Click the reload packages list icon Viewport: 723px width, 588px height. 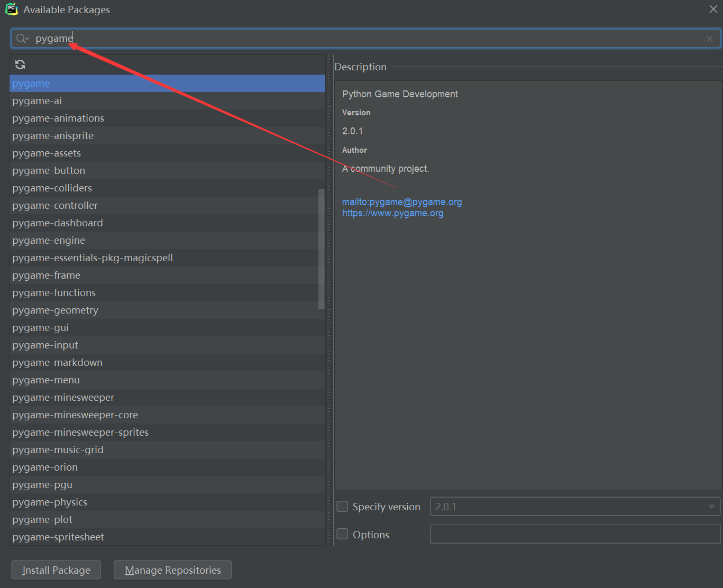(20, 65)
